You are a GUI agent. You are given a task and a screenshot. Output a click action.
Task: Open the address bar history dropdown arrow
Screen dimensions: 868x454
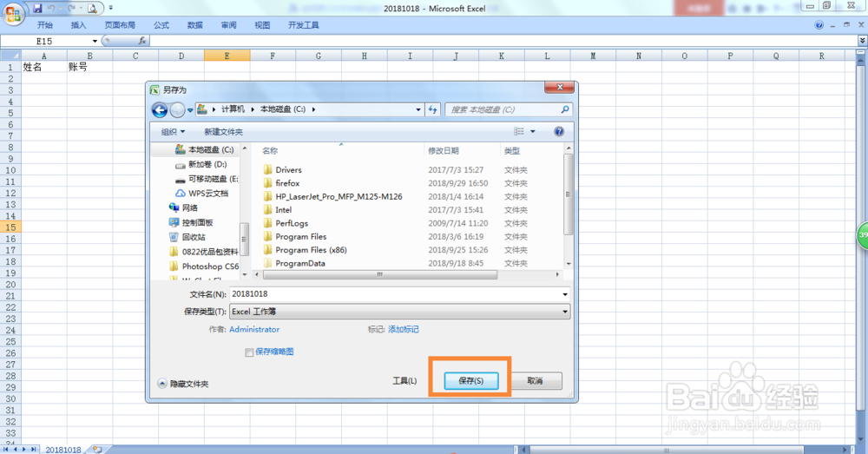click(418, 109)
